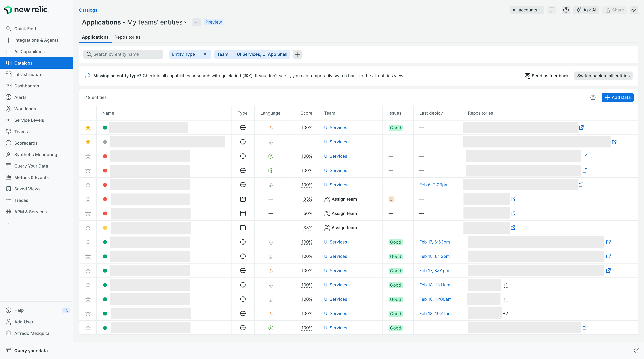The image size is (644, 359).
Task: Unfavorite the second starred entity row
Action: click(88, 142)
